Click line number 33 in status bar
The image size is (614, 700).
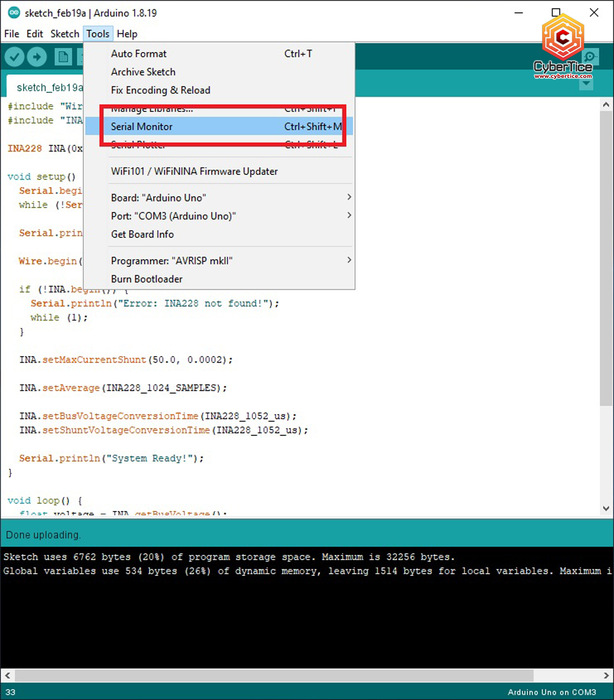[10, 692]
